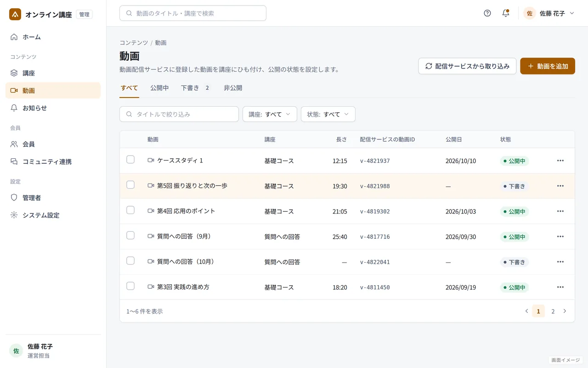Focus the 動画のタイトル・講座で検索 search box

tap(193, 13)
